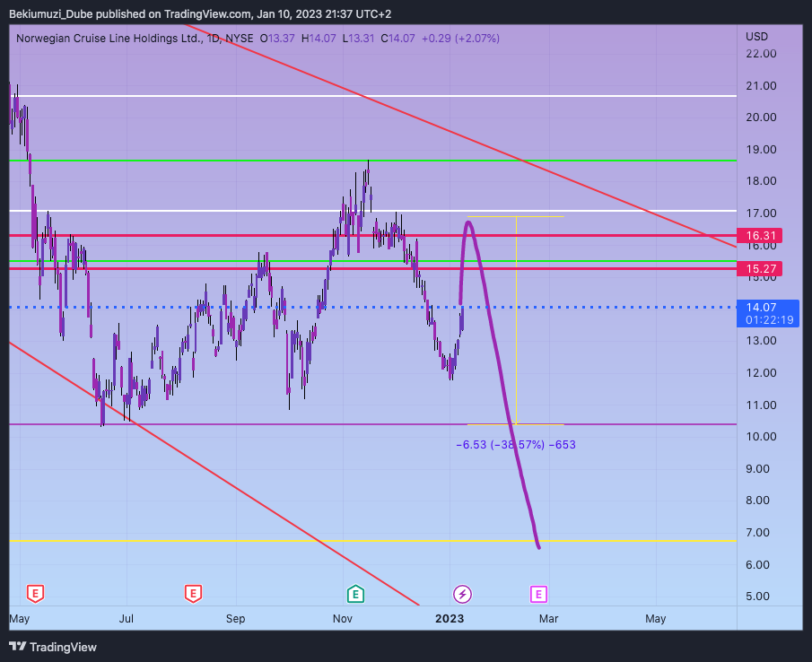812x662 pixels.
Task: Click the magenta upcoming earnings E marker
Action: coord(538,594)
